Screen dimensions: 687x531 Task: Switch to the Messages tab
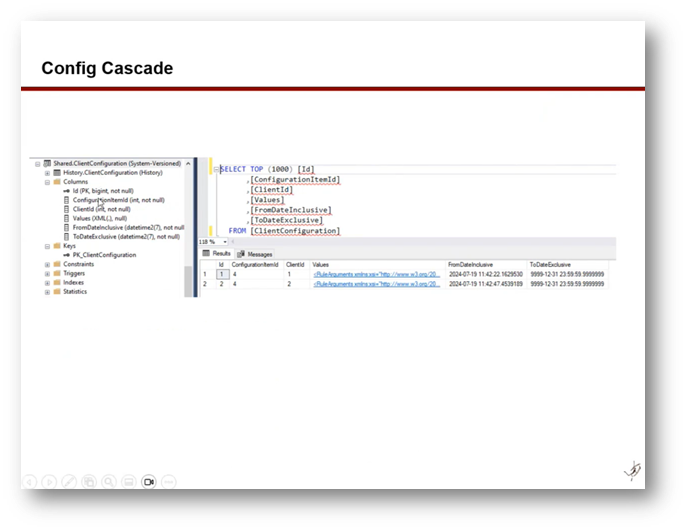(x=255, y=254)
